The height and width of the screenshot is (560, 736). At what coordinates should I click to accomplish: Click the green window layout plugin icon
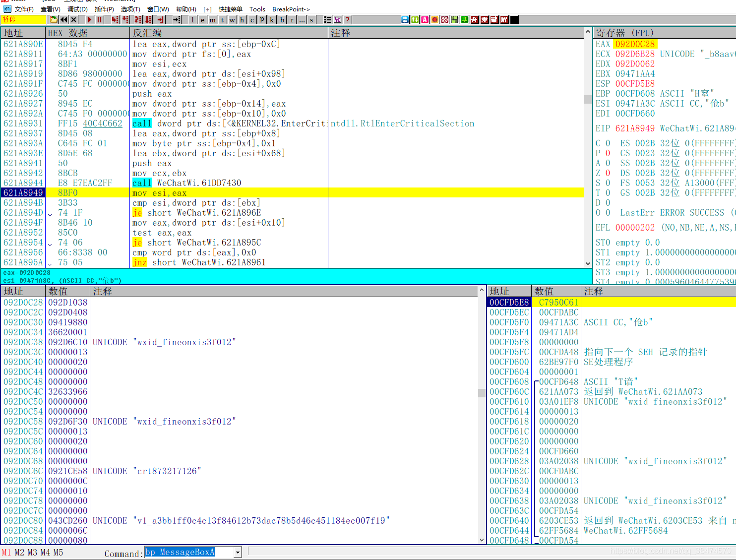[x=465, y=20]
